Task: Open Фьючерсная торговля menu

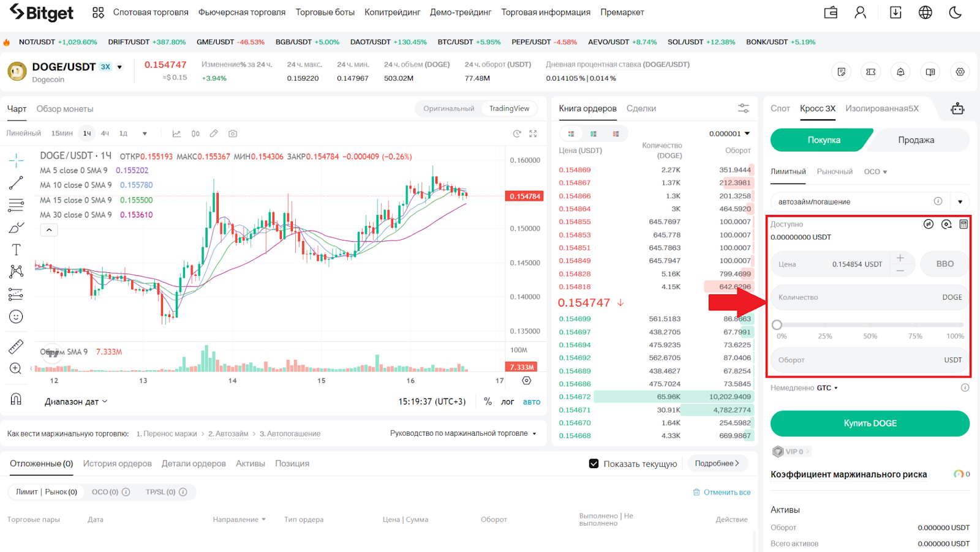Action: (242, 12)
